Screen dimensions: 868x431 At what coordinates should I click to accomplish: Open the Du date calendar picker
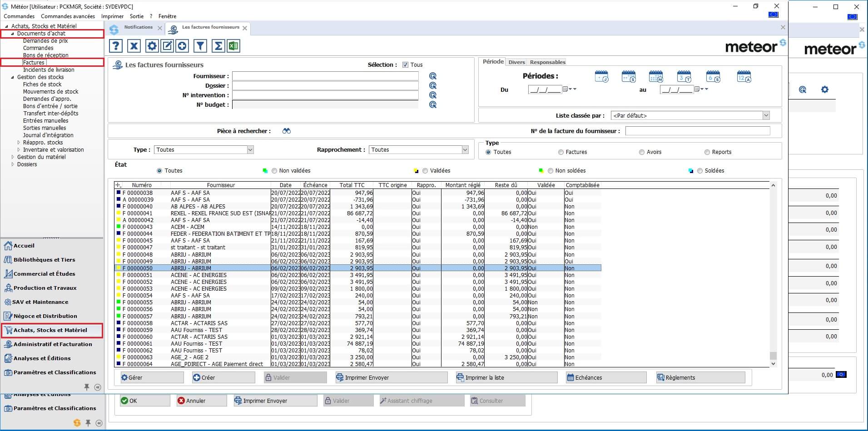tap(565, 89)
